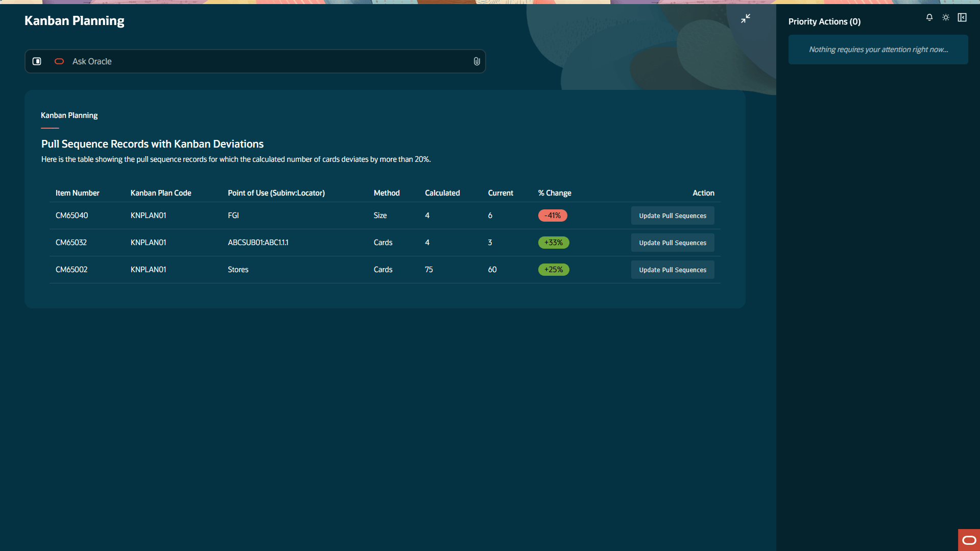Toggle the light/dark theme sun icon
This screenshot has height=551, width=980.
click(946, 17)
